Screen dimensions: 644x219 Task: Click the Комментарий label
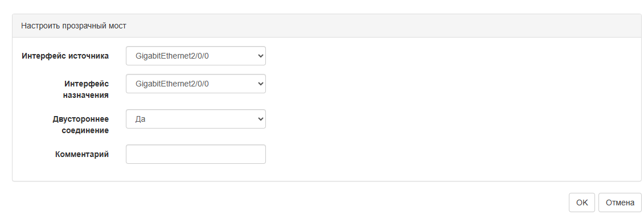point(82,154)
